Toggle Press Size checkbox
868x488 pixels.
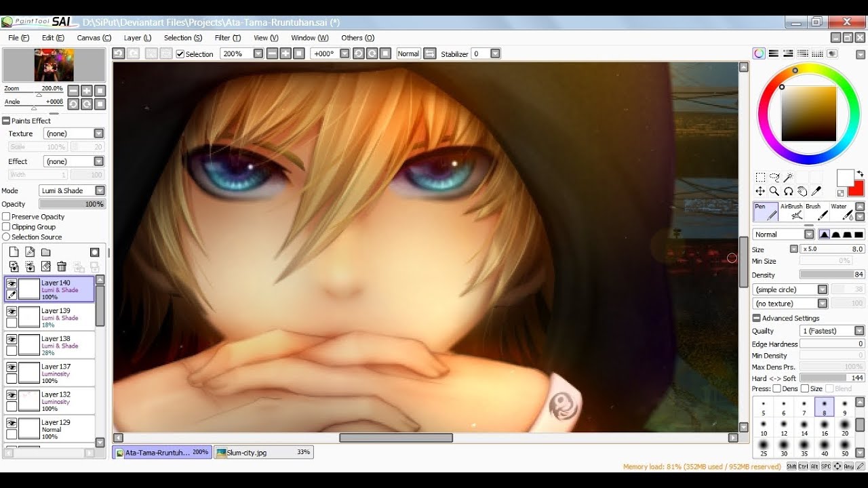805,389
